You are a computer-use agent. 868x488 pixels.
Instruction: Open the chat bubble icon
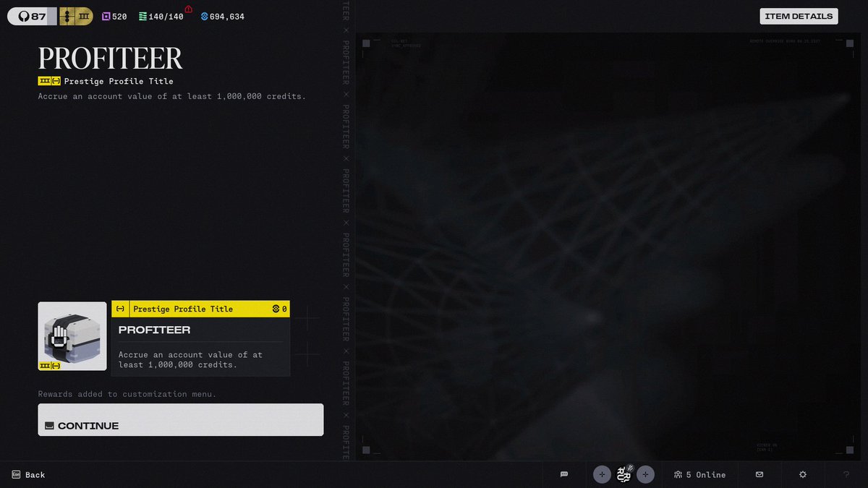(x=564, y=474)
